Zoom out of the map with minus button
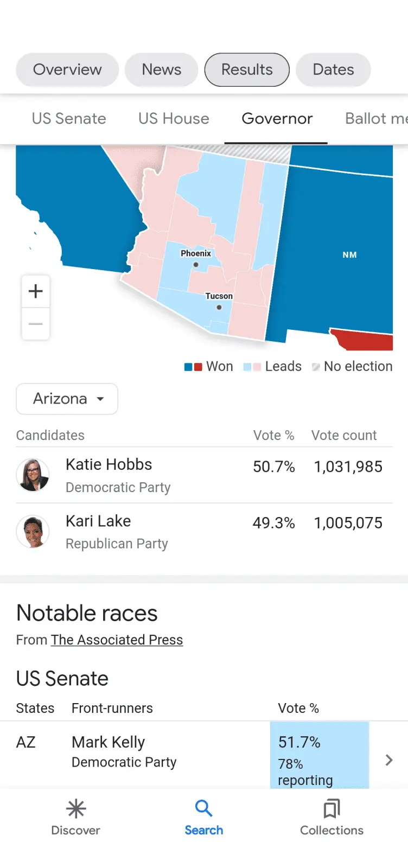This screenshot has width=408, height=868. pos(36,324)
